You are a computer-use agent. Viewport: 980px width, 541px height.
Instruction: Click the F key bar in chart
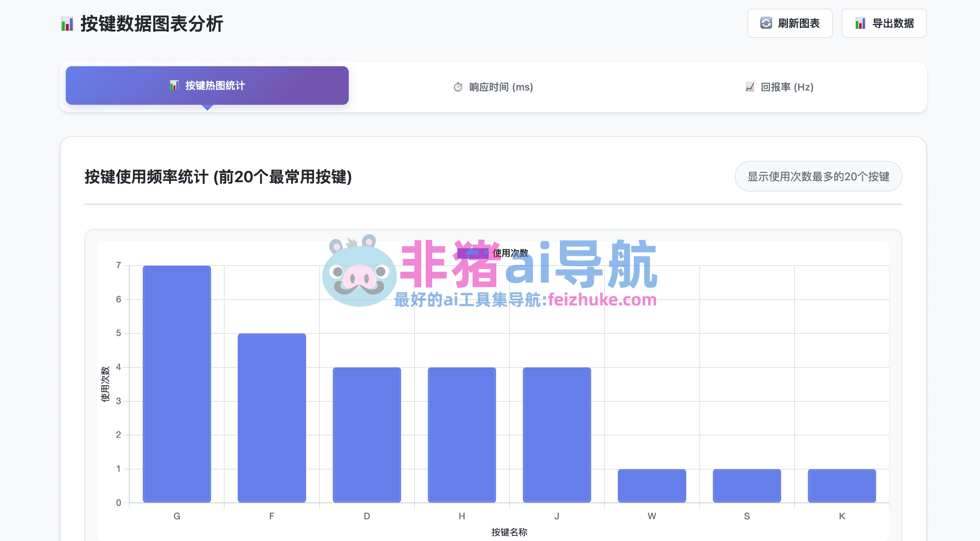[272, 418]
